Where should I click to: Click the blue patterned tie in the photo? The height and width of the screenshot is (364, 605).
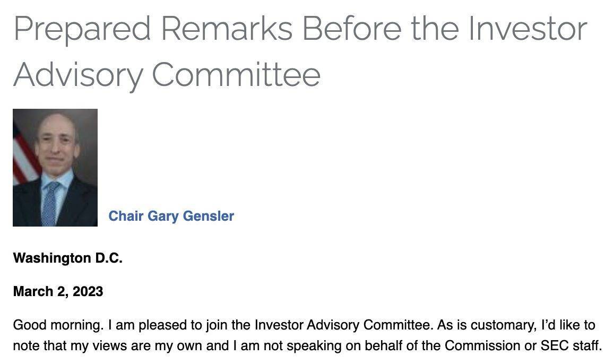tap(50, 204)
